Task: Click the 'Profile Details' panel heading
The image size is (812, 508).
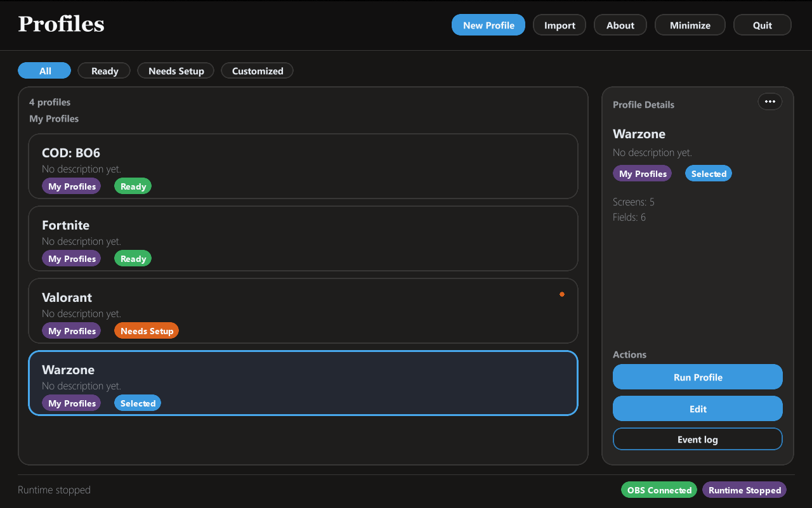Action: click(643, 105)
